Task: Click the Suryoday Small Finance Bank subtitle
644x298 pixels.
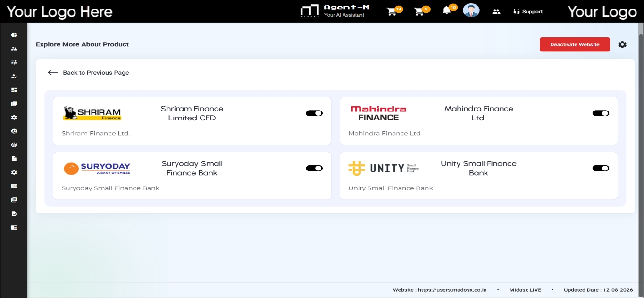Action: (110, 188)
